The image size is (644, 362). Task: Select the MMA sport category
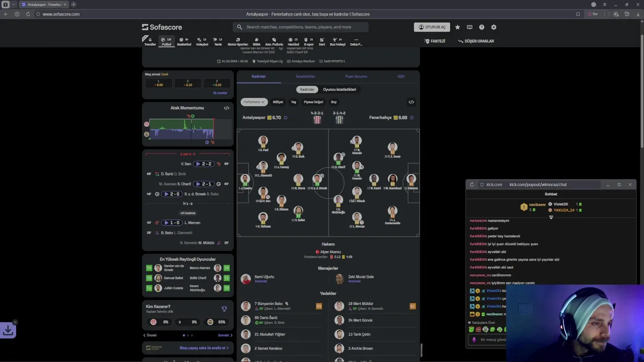tap(257, 41)
